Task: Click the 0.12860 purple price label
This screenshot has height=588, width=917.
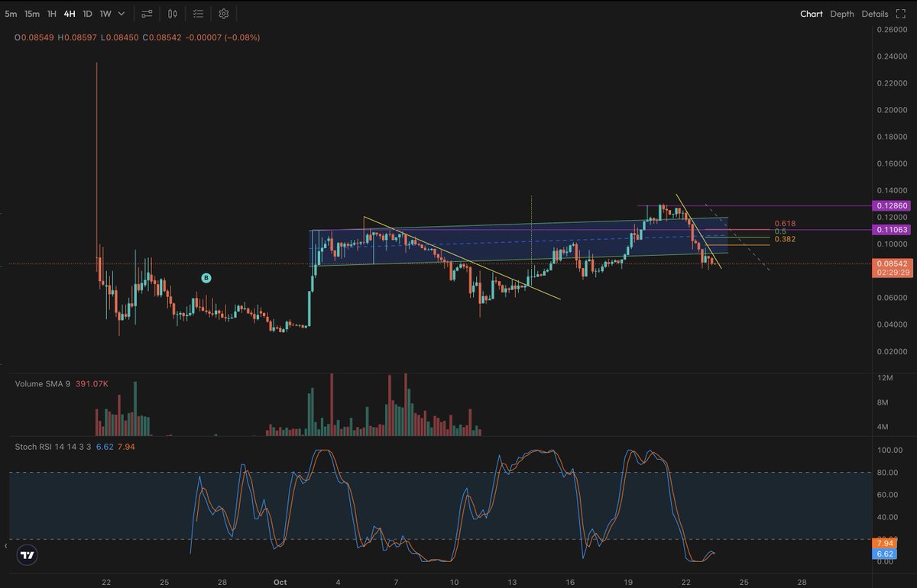Action: pos(890,206)
